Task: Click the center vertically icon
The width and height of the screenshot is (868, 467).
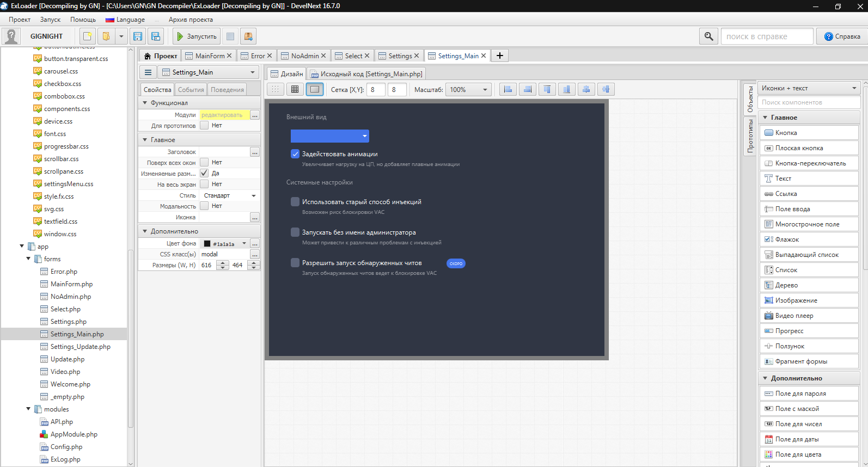Action: 606,89
